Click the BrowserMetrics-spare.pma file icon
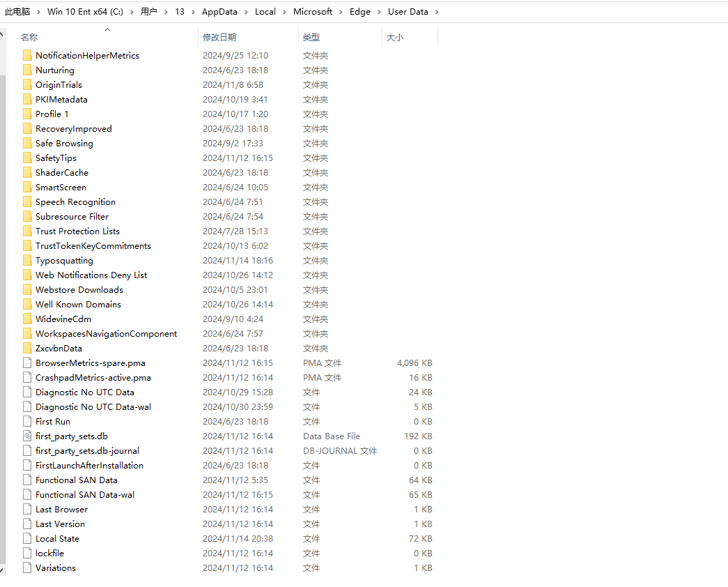 tap(27, 363)
